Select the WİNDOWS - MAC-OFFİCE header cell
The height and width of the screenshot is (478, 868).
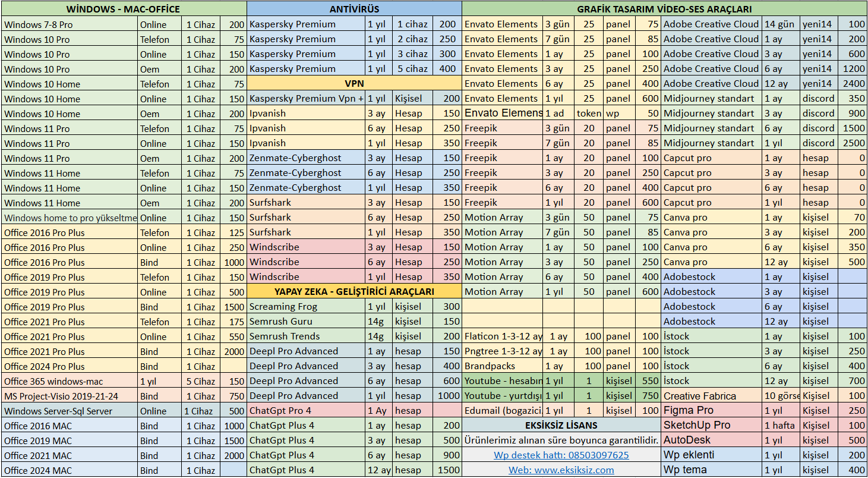point(124,9)
